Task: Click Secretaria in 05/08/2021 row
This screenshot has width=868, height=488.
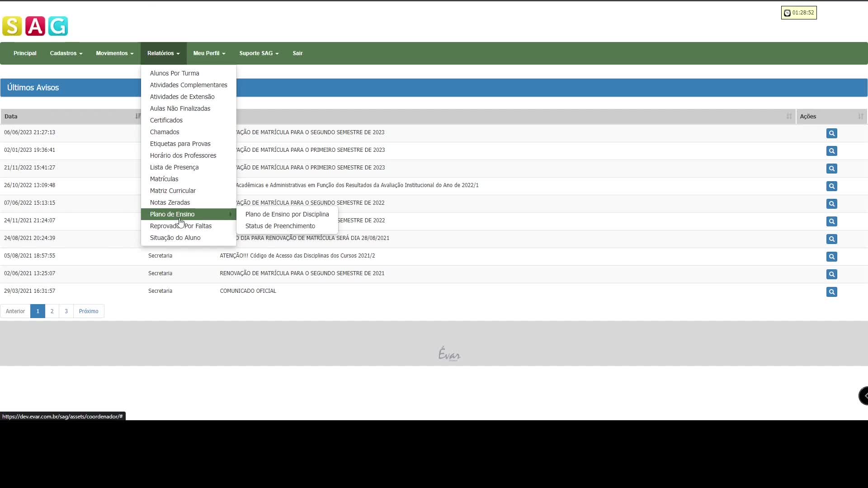Action: click(x=160, y=256)
